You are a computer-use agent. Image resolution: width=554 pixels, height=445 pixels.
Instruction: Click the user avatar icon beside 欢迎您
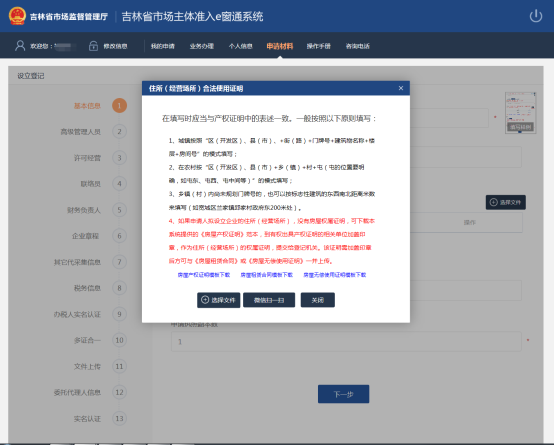point(20,46)
